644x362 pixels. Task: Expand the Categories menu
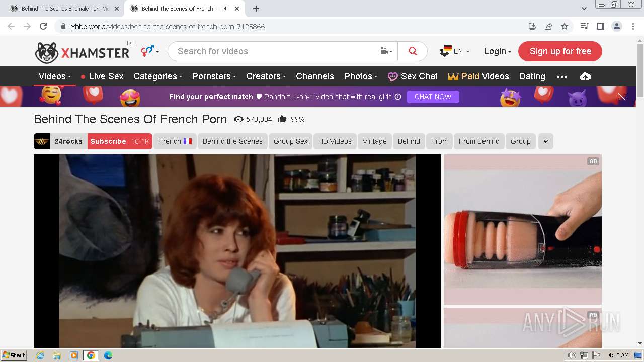(157, 76)
